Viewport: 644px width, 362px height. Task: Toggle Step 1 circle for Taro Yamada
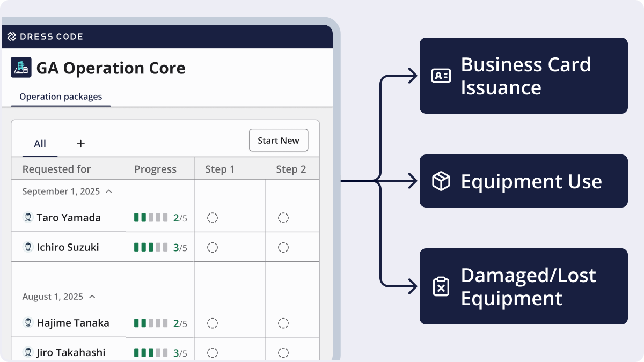(x=213, y=218)
